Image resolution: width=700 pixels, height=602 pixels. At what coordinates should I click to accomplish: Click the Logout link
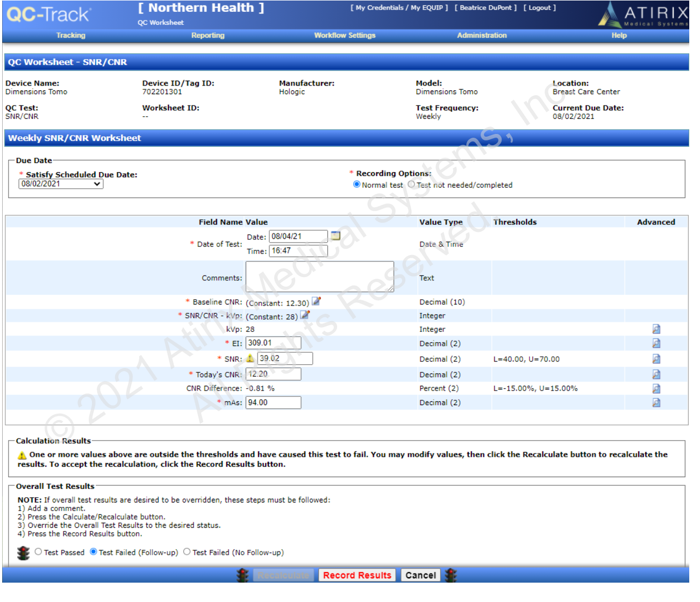pyautogui.click(x=539, y=8)
